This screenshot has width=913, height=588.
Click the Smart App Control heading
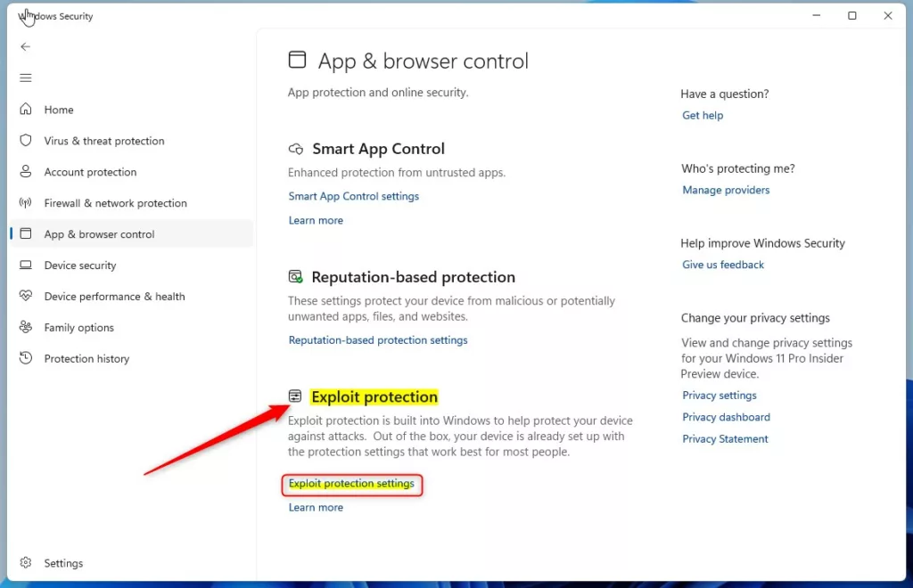pos(378,149)
